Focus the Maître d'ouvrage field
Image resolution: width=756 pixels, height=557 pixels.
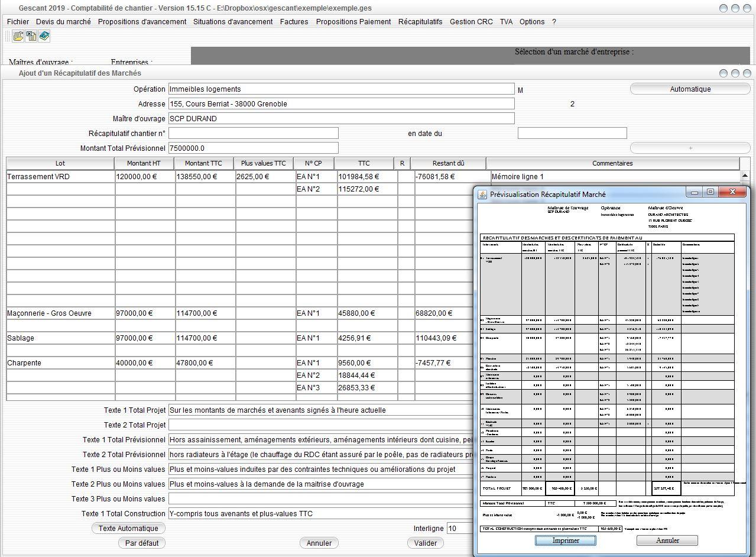tap(341, 118)
